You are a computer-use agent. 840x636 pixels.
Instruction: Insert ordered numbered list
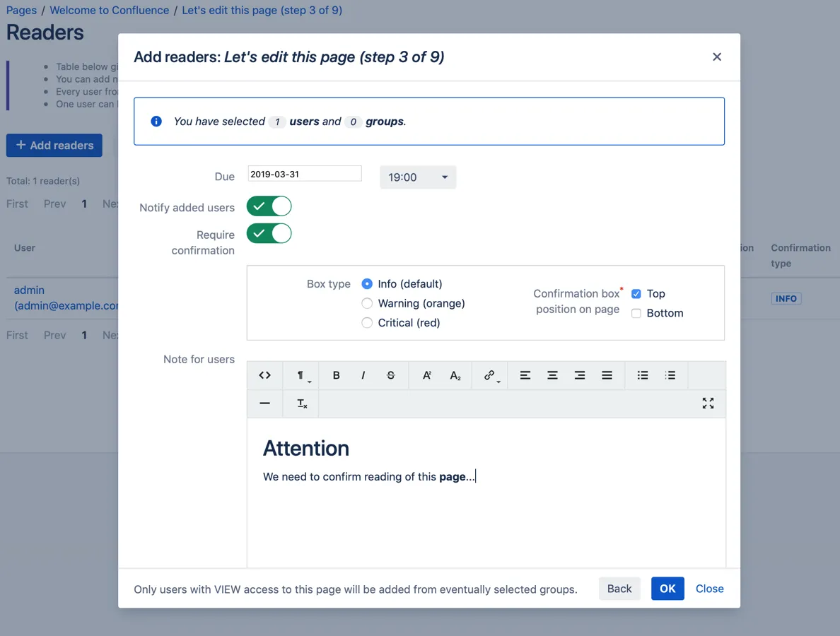click(670, 375)
